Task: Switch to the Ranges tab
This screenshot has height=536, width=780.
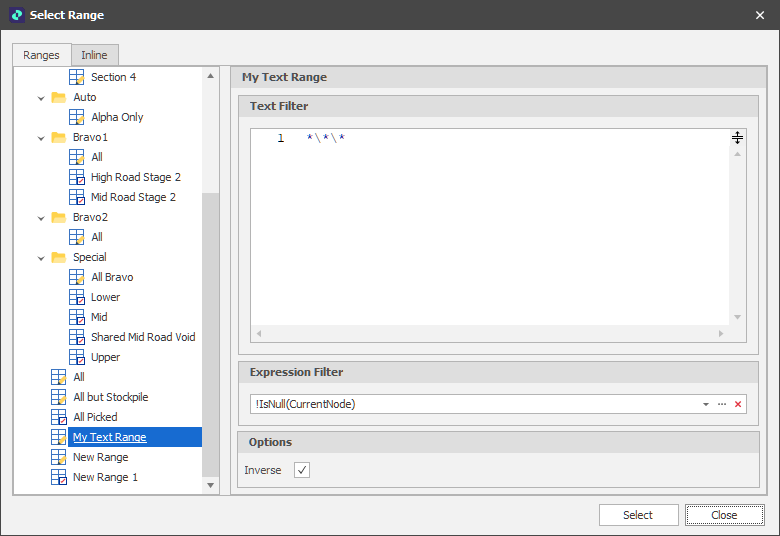Action: [x=41, y=55]
